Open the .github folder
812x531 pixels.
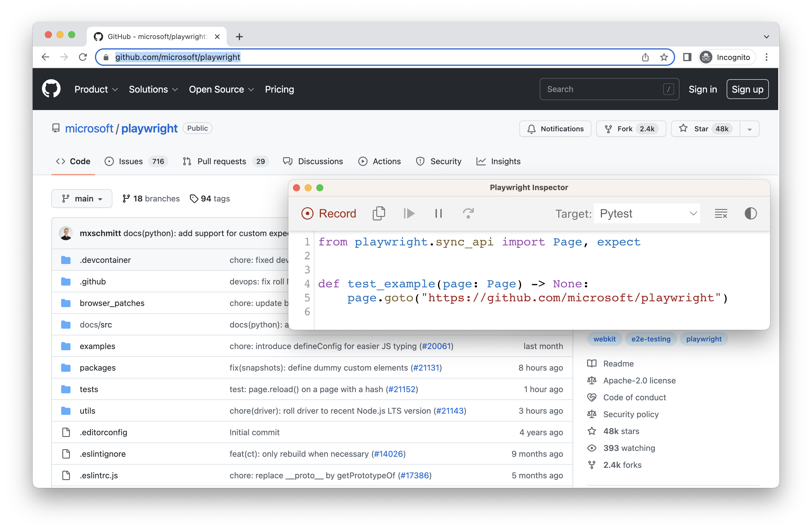coord(92,281)
